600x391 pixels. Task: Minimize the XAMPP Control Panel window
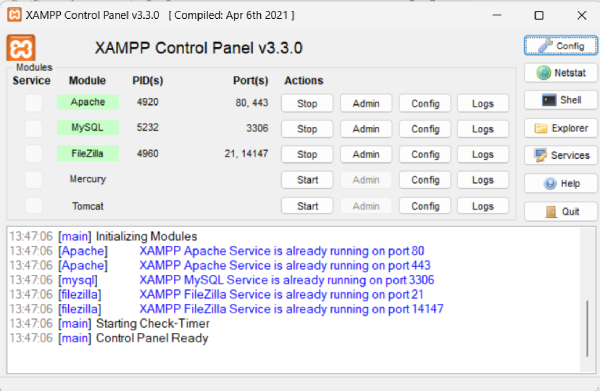click(497, 15)
